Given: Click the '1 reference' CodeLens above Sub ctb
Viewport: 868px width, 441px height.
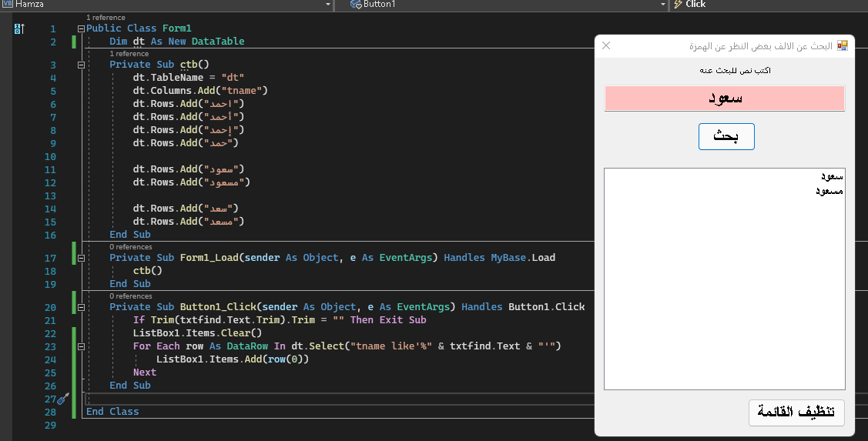Looking at the screenshot, I should [129, 54].
